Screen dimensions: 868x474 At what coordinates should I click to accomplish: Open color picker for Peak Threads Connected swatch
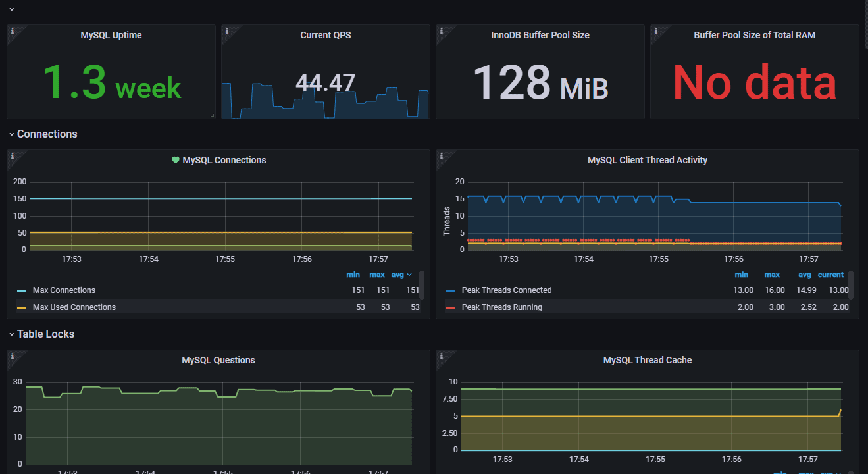point(451,290)
